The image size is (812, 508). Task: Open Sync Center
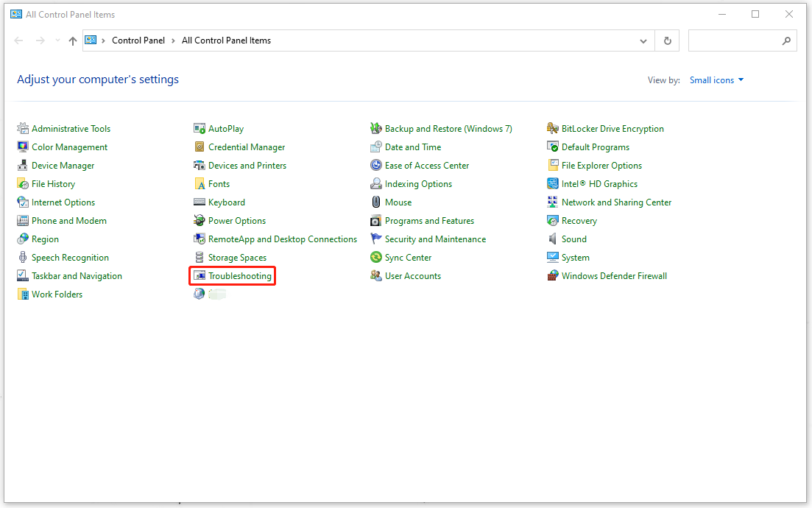coord(407,257)
